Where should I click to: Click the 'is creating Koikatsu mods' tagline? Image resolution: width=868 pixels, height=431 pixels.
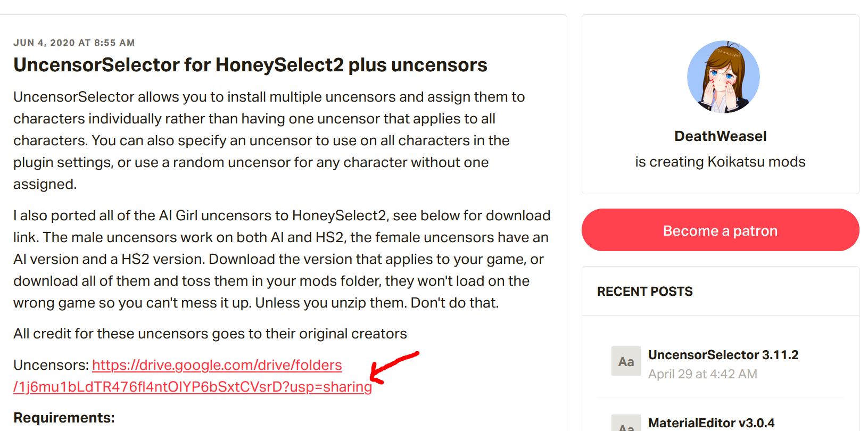(720, 162)
